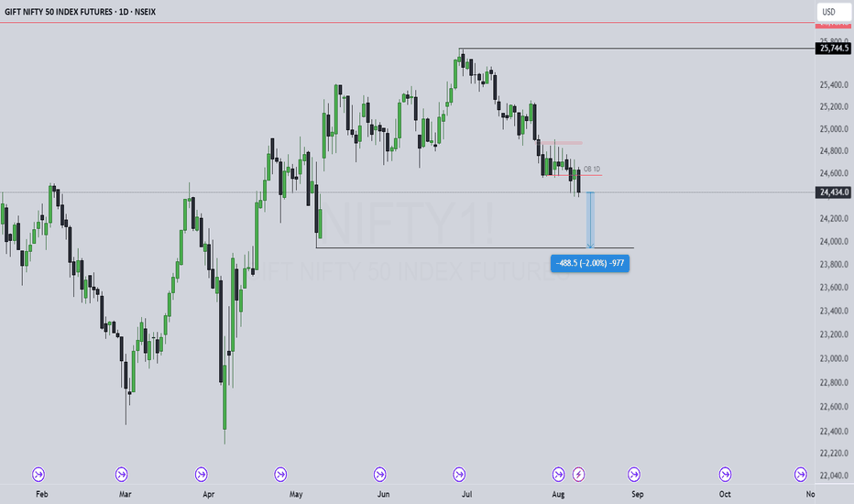Image resolution: width=854 pixels, height=504 pixels.
Task: Click the event icon below February
Action: tap(38, 475)
